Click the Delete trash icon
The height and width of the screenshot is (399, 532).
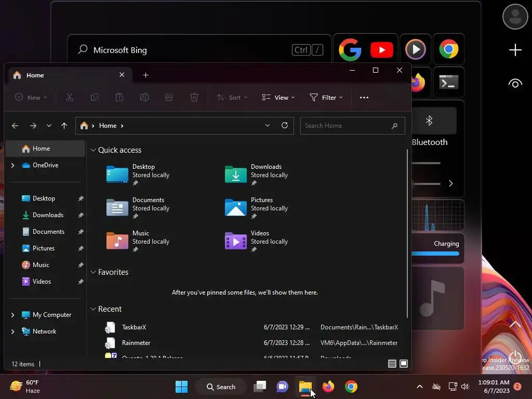194,97
